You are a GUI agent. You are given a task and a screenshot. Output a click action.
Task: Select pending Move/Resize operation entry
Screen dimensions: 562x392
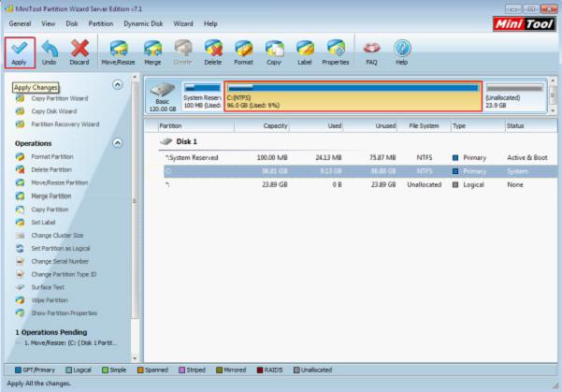tap(71, 342)
